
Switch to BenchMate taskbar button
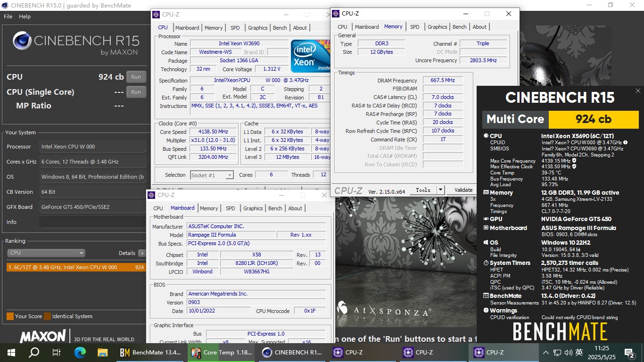click(x=150, y=352)
